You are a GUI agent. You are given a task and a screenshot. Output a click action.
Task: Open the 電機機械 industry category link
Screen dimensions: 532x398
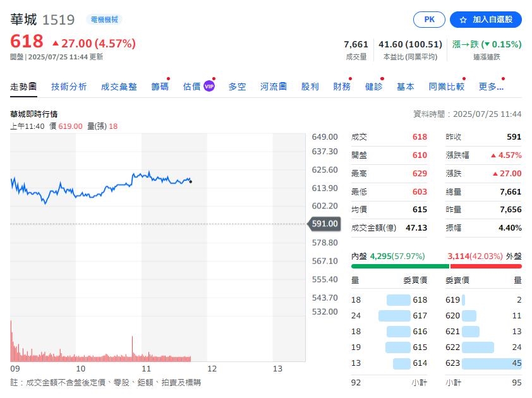pyautogui.click(x=104, y=20)
